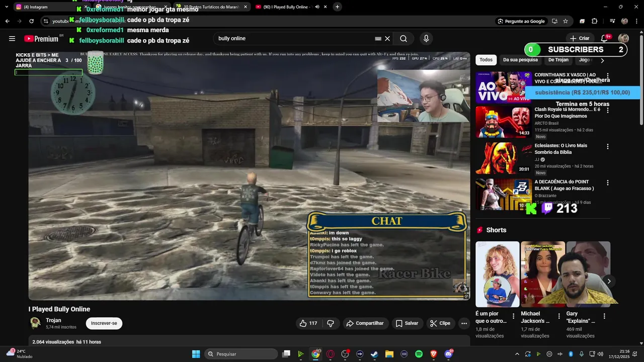This screenshot has width=644, height=362.
Task: Open 'É um pior que o outro' short thumbnail
Action: (x=497, y=274)
